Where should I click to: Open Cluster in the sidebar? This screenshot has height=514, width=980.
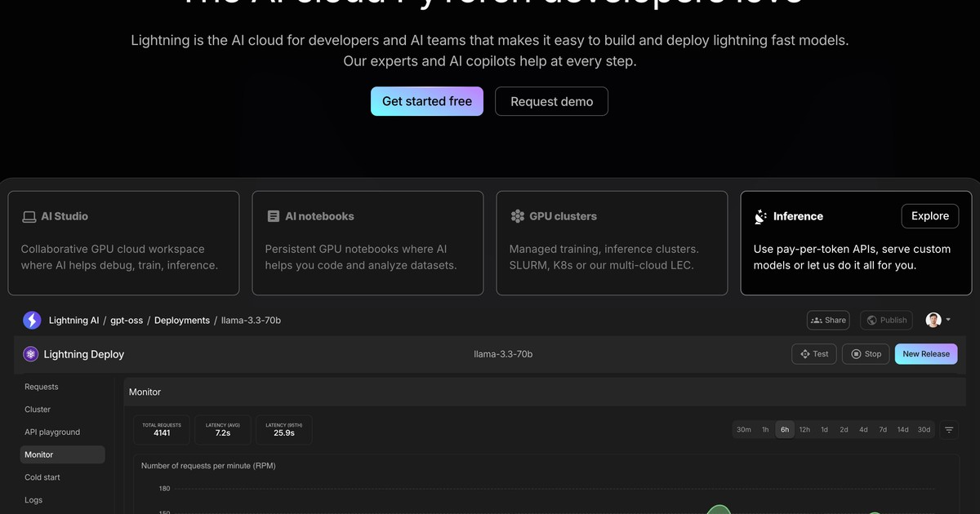tap(38, 410)
